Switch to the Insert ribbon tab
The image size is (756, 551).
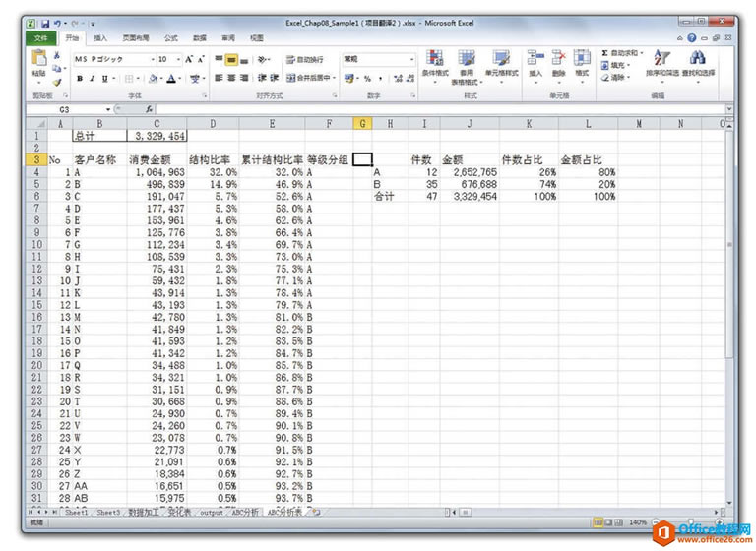(100, 38)
